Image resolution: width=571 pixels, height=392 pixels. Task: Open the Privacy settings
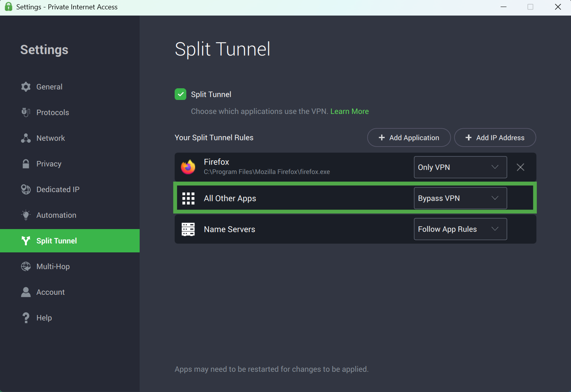(70, 164)
